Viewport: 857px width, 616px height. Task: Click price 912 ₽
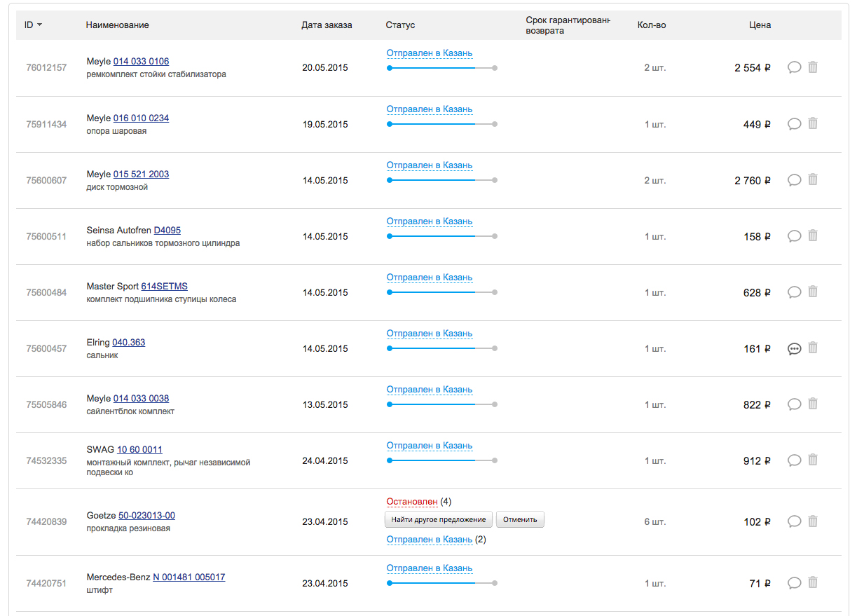coord(757,460)
